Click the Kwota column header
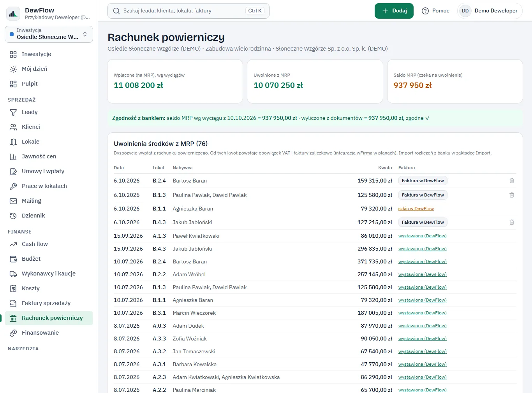The width and height of the screenshot is (532, 393). pyautogui.click(x=385, y=168)
